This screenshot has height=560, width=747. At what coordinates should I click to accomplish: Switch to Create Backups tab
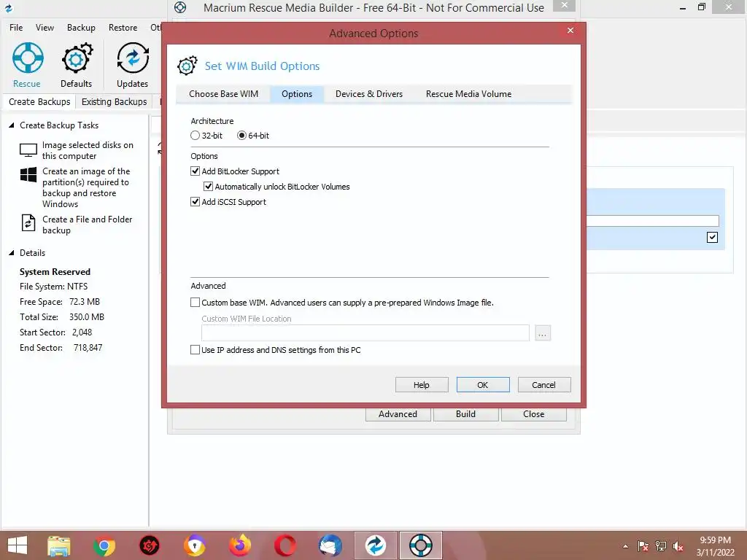click(x=39, y=102)
